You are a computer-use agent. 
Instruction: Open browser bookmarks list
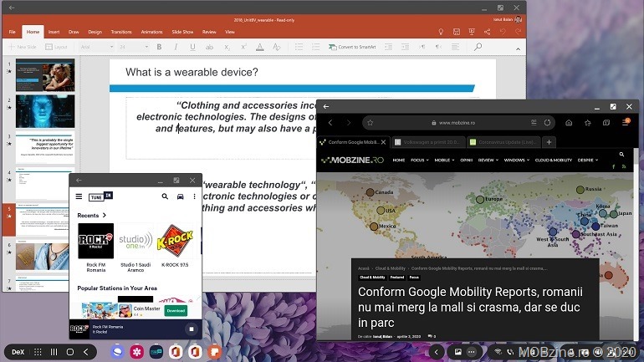coord(588,123)
